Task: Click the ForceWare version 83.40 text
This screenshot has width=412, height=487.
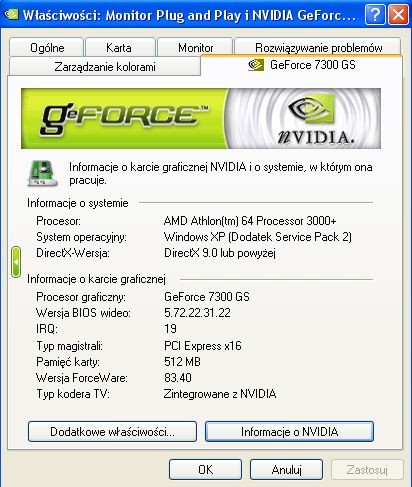Action: (178, 378)
